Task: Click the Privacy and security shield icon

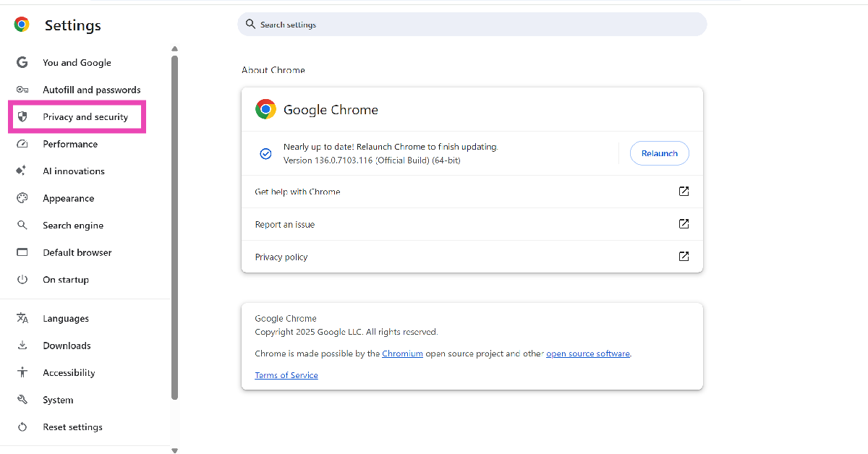Action: click(x=22, y=117)
